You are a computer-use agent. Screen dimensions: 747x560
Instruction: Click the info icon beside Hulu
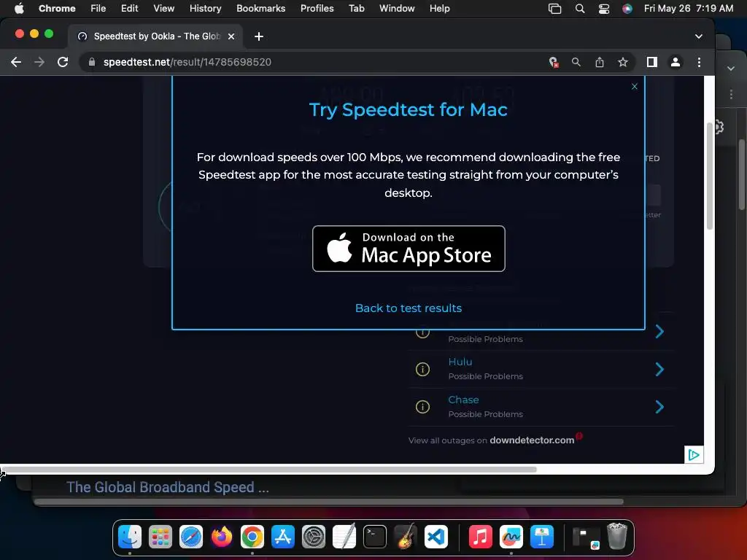click(x=422, y=369)
